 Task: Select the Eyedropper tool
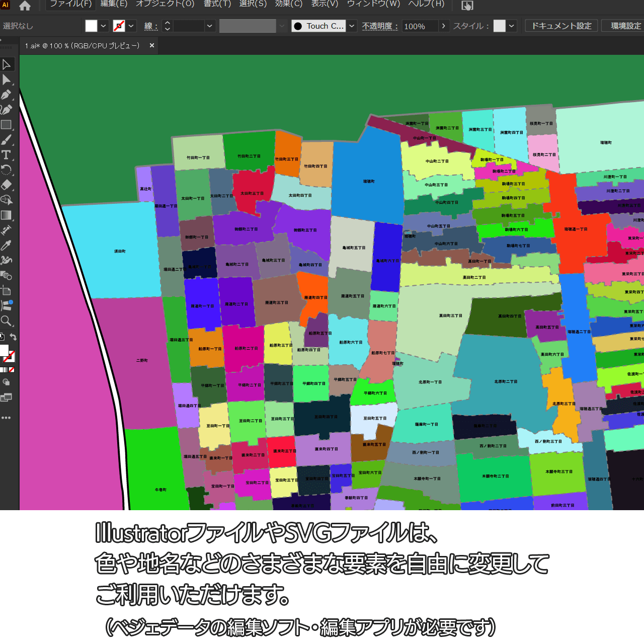click(7, 245)
